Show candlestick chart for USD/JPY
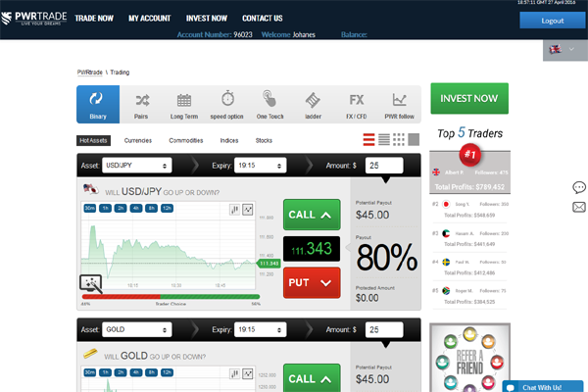The image size is (588, 392). [x=235, y=210]
